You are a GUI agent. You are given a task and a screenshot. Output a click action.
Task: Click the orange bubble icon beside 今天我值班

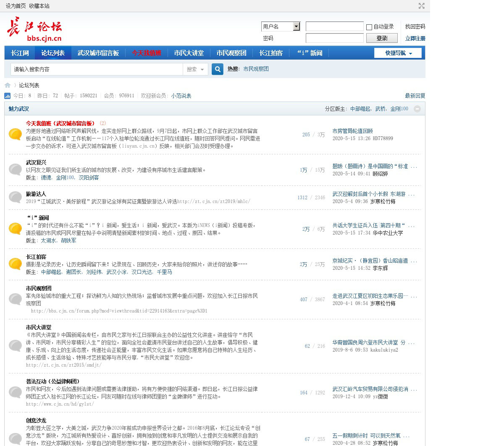click(x=16, y=134)
